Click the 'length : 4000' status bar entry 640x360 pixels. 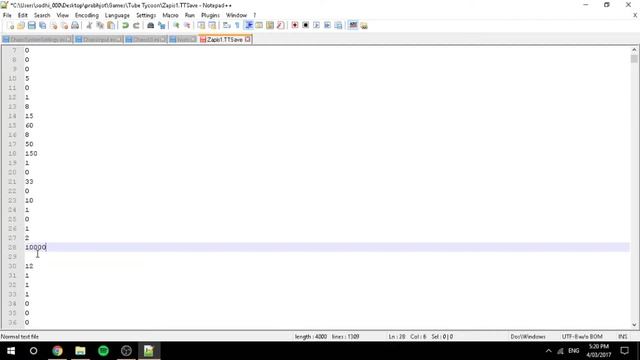(x=311, y=337)
